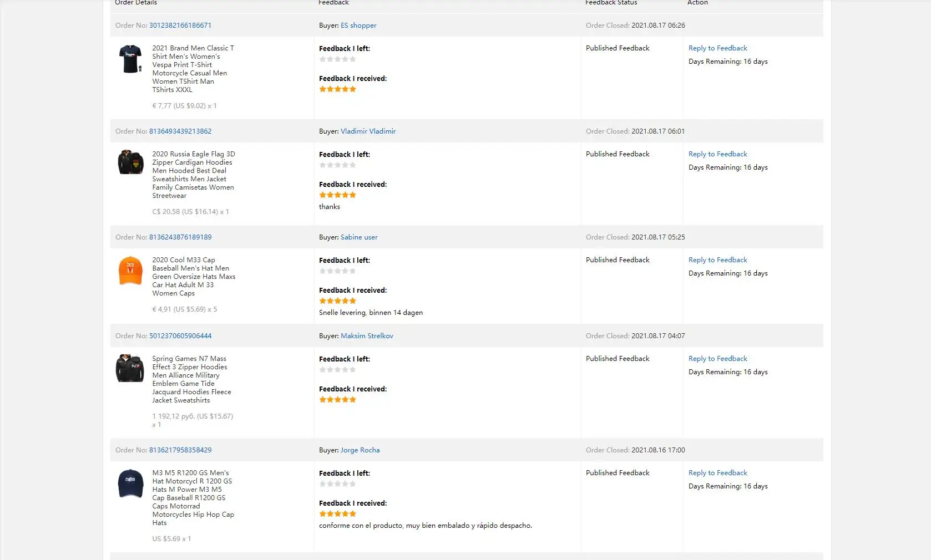View buyer profile of Vladimir Vladimir
931x560 pixels.
[368, 131]
